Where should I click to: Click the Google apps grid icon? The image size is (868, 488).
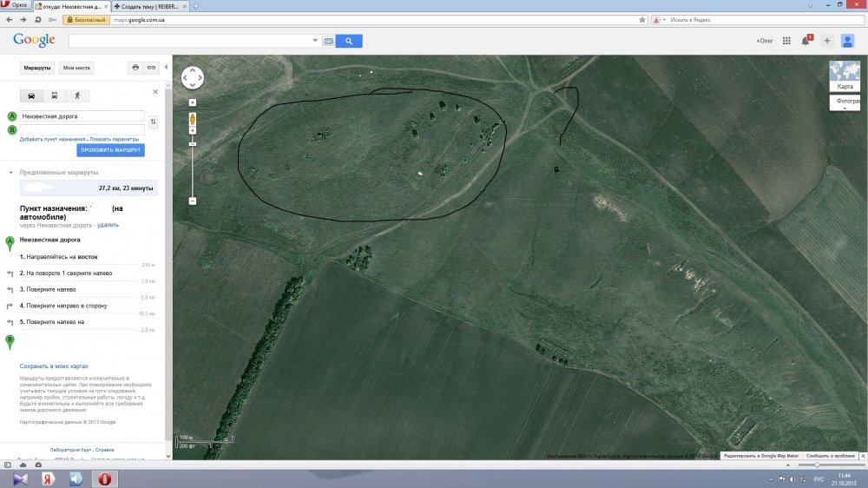tap(786, 41)
